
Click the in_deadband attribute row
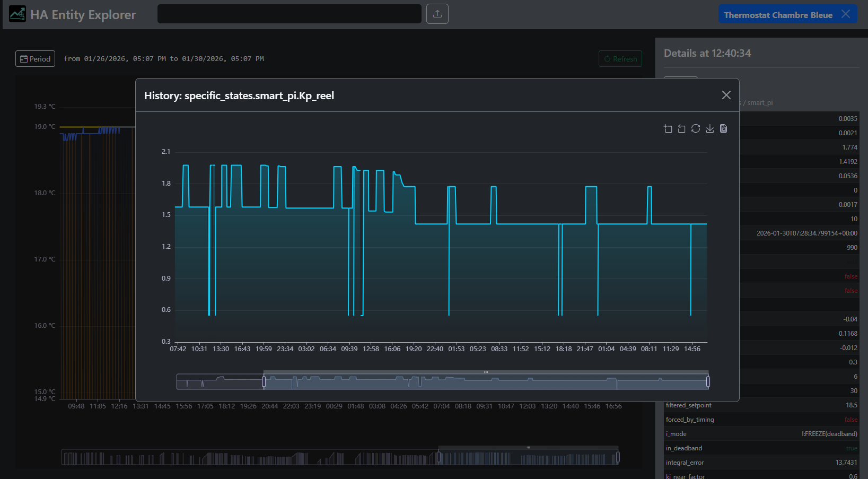(x=761, y=448)
